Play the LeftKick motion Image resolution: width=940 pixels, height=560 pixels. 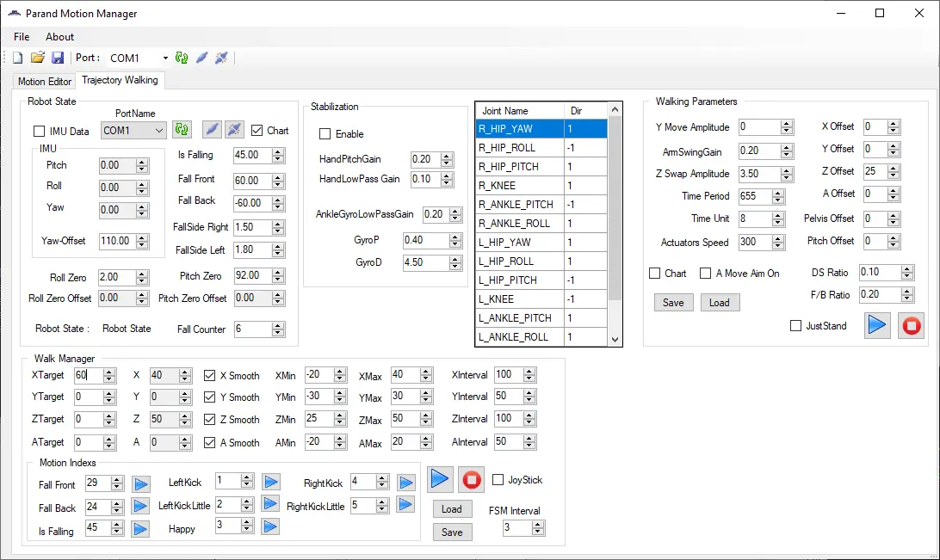(271, 482)
